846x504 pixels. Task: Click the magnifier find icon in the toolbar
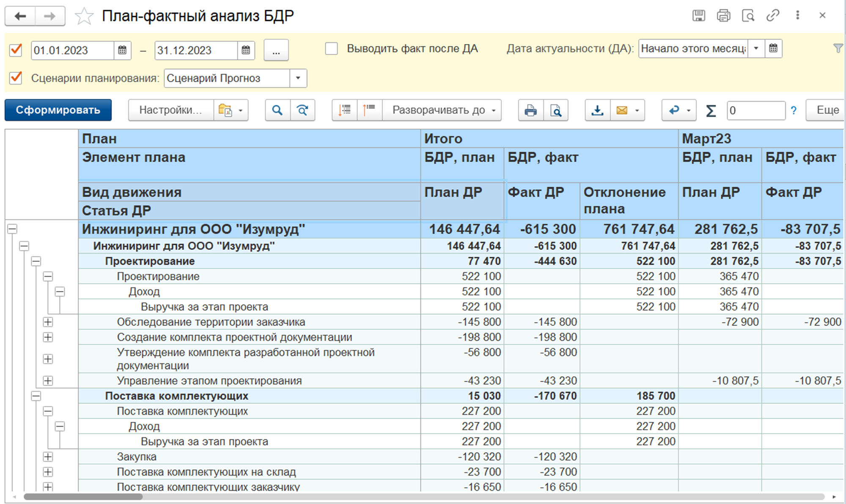tap(277, 110)
